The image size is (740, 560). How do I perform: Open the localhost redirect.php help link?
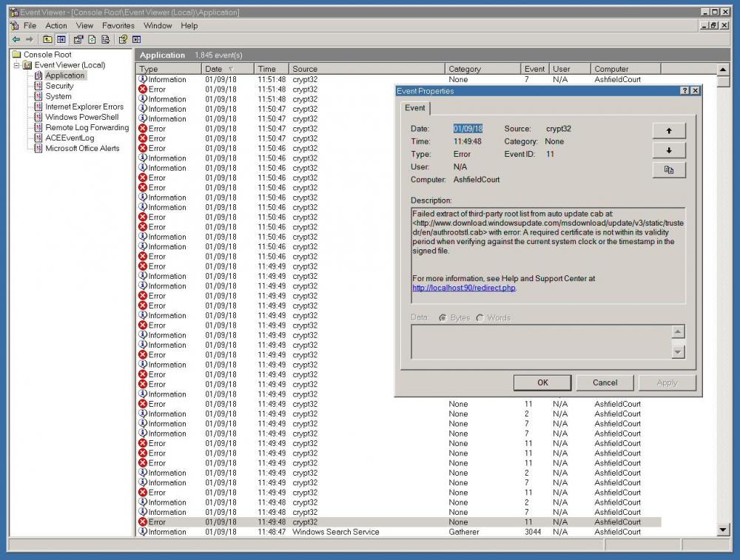point(463,288)
